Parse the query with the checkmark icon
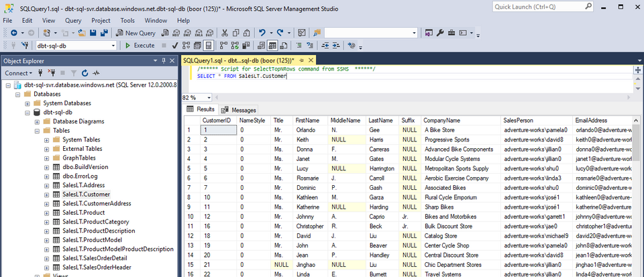Viewport: 644px width, 277px height. coord(174,45)
